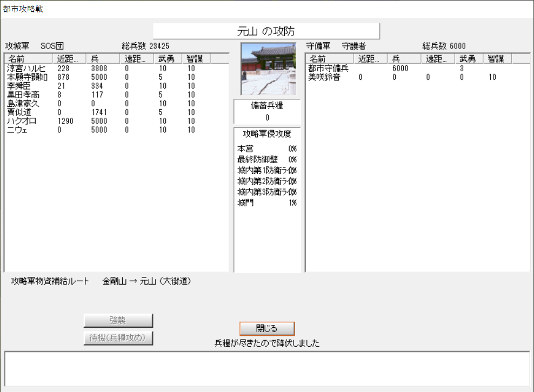The width and height of the screenshot is (534, 392).
Task: Select 島津家久 from the attacker list
Action: (23, 104)
